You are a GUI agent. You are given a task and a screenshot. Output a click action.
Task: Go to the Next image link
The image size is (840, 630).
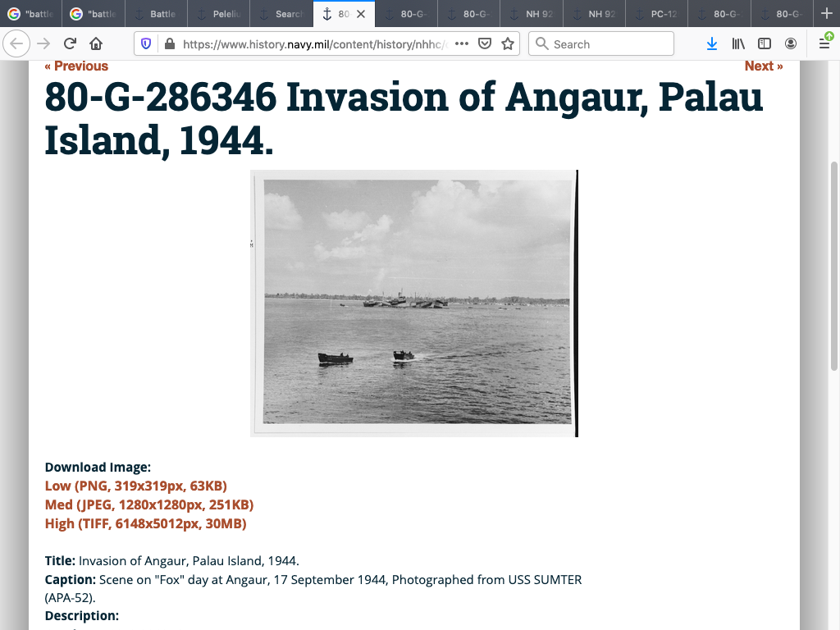(x=763, y=66)
